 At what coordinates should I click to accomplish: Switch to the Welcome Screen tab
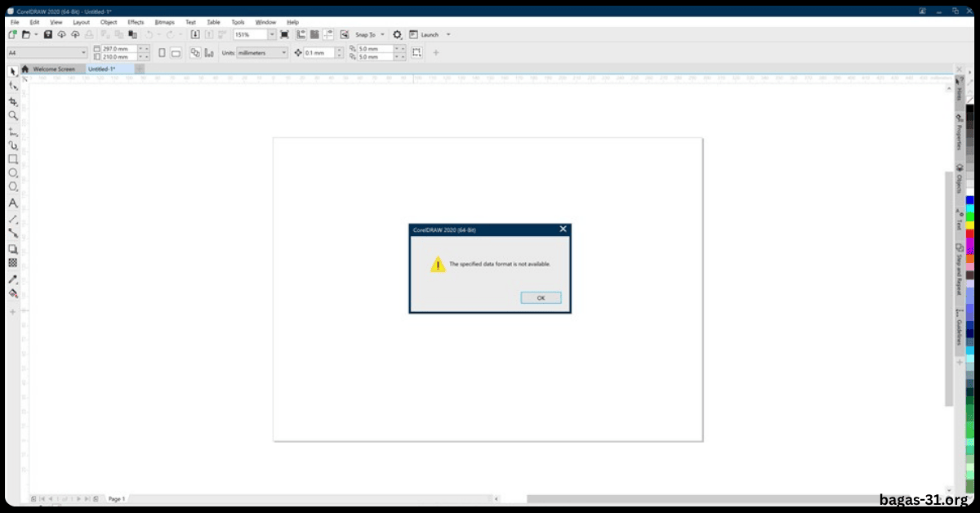[x=53, y=69]
